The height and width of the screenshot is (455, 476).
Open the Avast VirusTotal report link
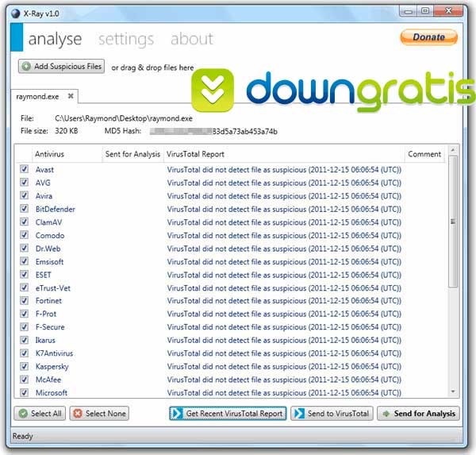pyautogui.click(x=284, y=170)
